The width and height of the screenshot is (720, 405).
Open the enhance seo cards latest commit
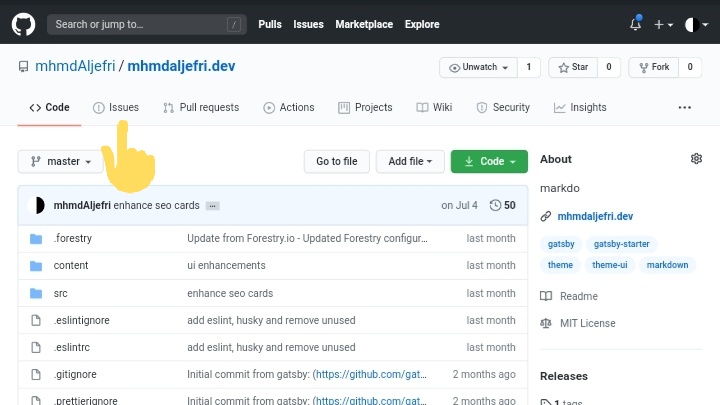coord(156,205)
